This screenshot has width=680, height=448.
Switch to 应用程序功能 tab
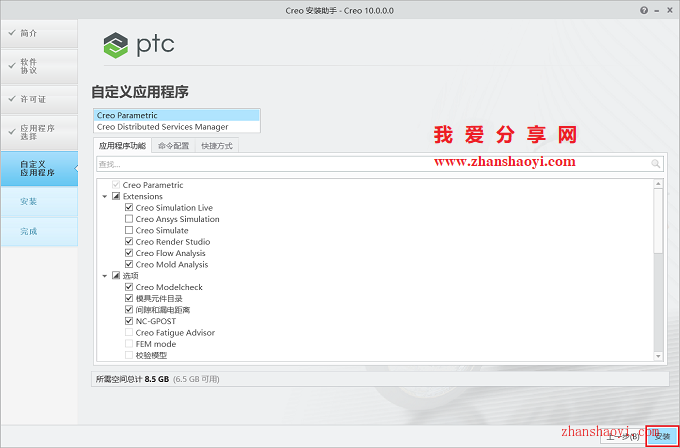(x=122, y=146)
